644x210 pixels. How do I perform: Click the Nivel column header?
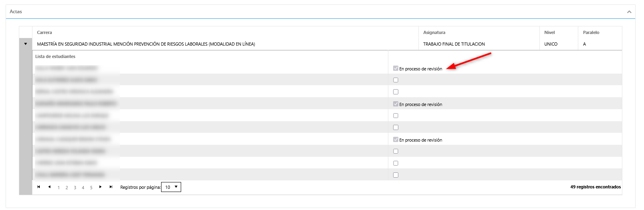(549, 32)
